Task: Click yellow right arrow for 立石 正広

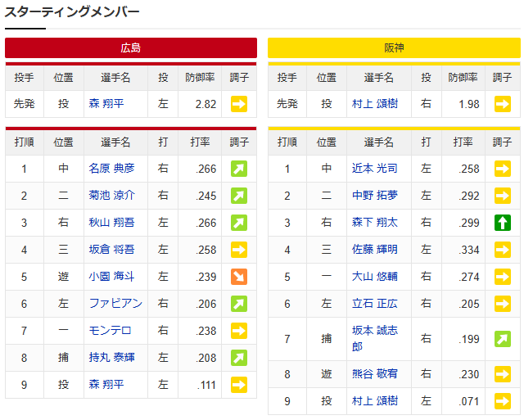Action: point(502,304)
